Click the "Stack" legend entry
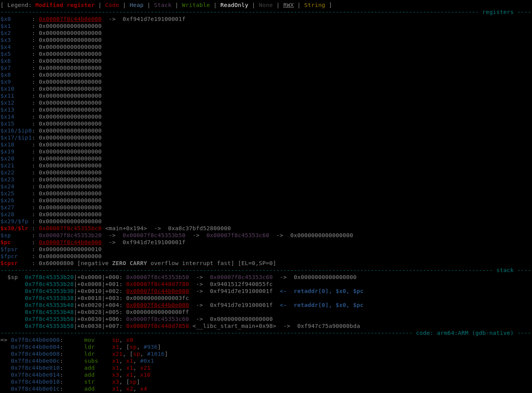Viewport: 532px width, 393px height. click(162, 5)
